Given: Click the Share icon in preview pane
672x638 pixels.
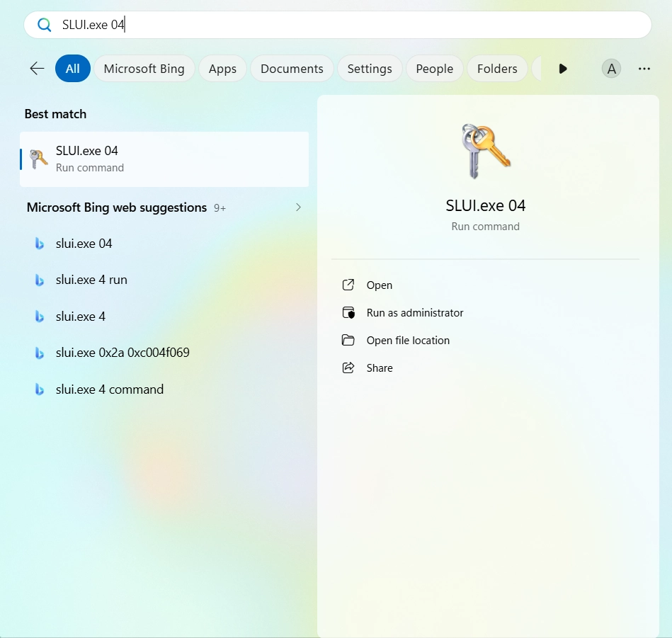Looking at the screenshot, I should 348,368.
